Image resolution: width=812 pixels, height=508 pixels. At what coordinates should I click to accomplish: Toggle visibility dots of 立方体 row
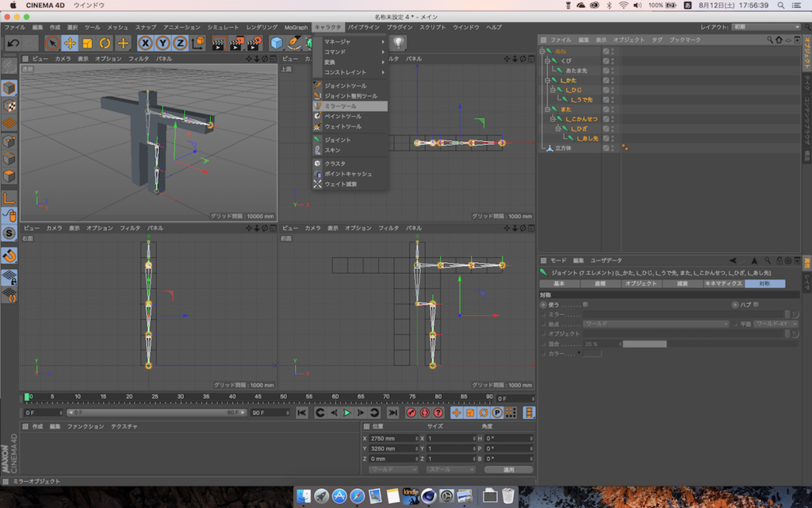[613, 148]
